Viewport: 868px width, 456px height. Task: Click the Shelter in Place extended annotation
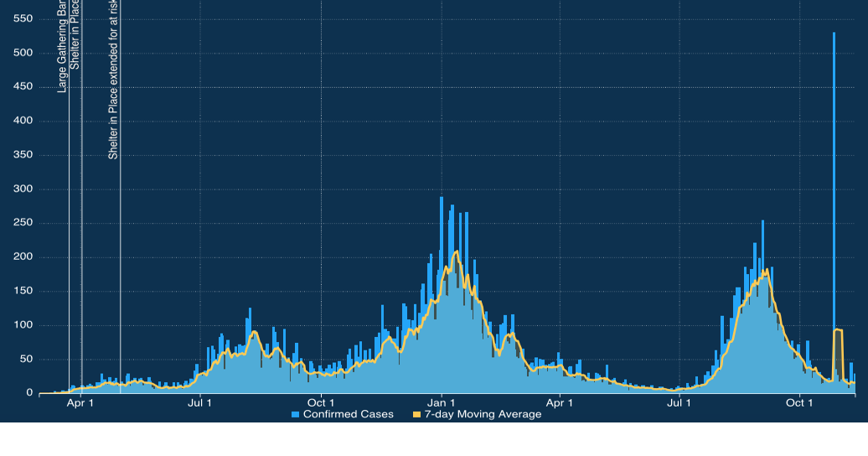(113, 80)
